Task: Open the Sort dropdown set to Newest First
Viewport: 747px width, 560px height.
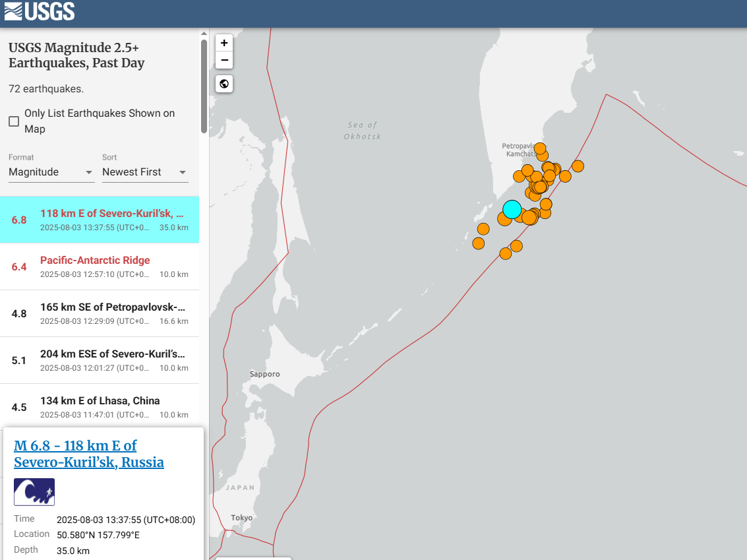Action: tap(145, 172)
